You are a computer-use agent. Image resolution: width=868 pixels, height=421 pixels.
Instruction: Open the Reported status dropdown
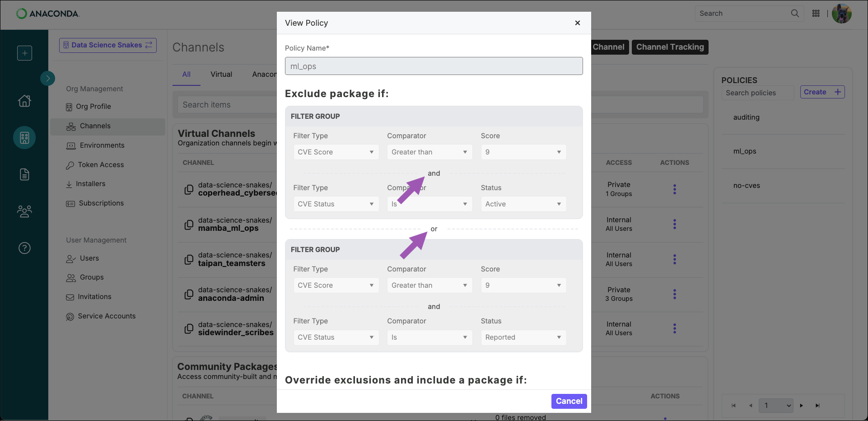(x=523, y=337)
